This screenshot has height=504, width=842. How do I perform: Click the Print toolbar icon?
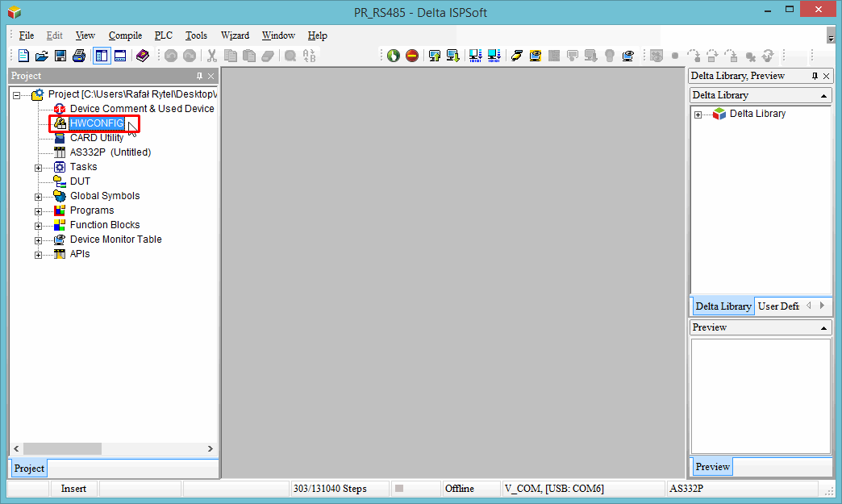click(78, 56)
